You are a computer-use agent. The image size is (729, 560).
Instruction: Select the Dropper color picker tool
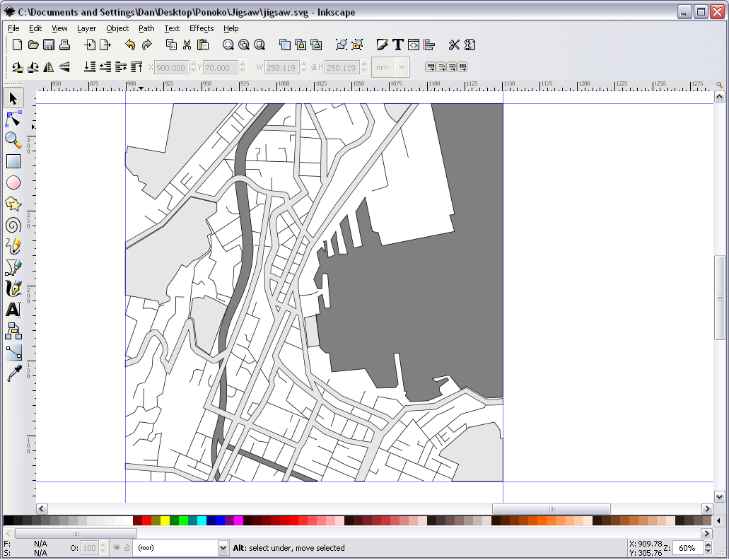(13, 373)
